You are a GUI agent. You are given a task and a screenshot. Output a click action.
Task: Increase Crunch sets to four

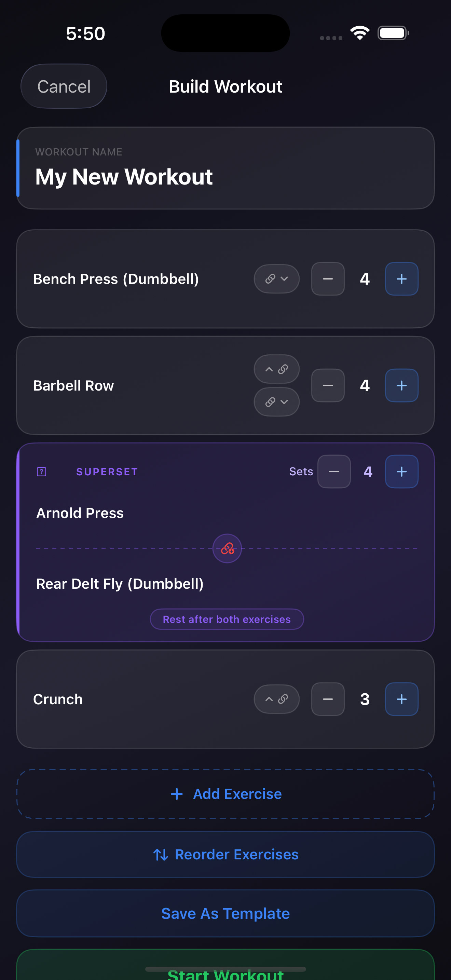(401, 699)
